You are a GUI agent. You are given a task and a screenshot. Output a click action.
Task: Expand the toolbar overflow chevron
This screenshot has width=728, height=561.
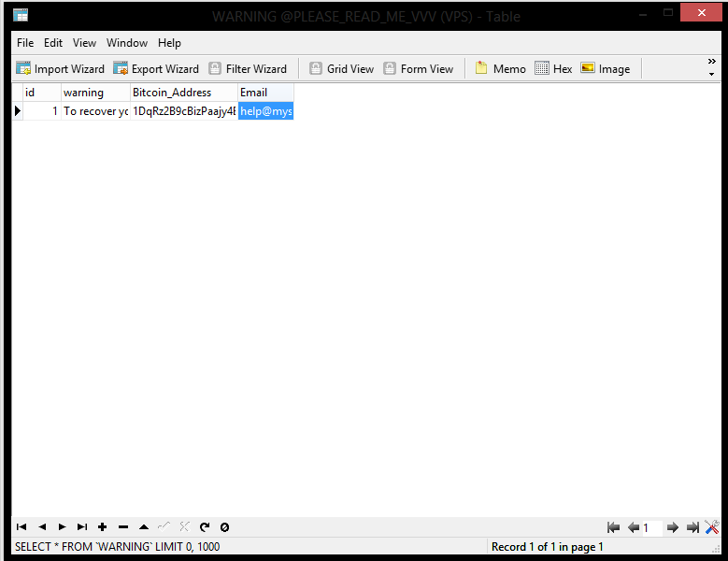click(712, 62)
